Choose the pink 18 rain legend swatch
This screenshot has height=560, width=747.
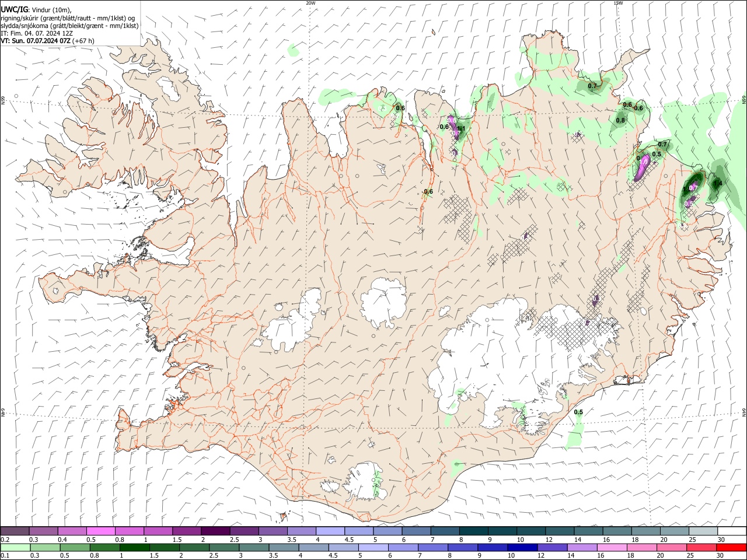pyautogui.click(x=642, y=548)
